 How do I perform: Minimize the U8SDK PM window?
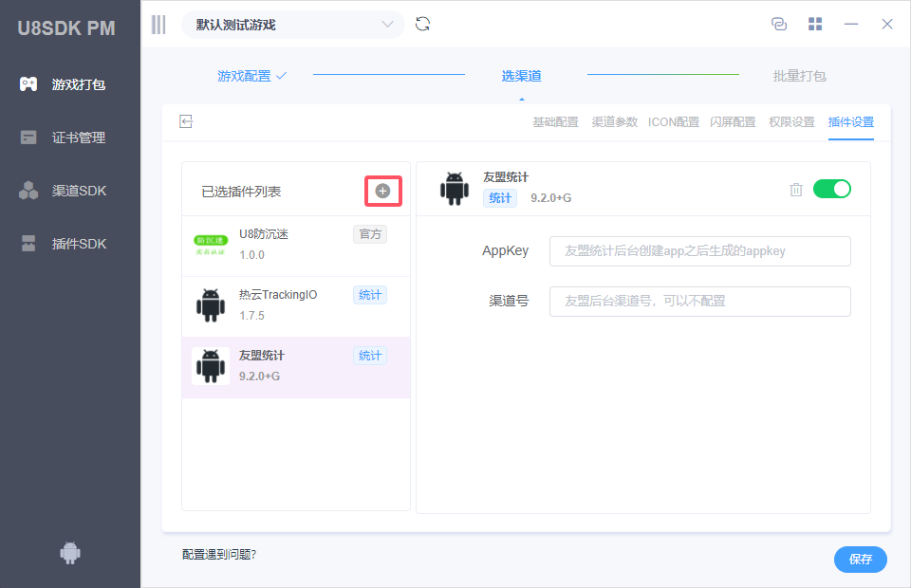851,24
